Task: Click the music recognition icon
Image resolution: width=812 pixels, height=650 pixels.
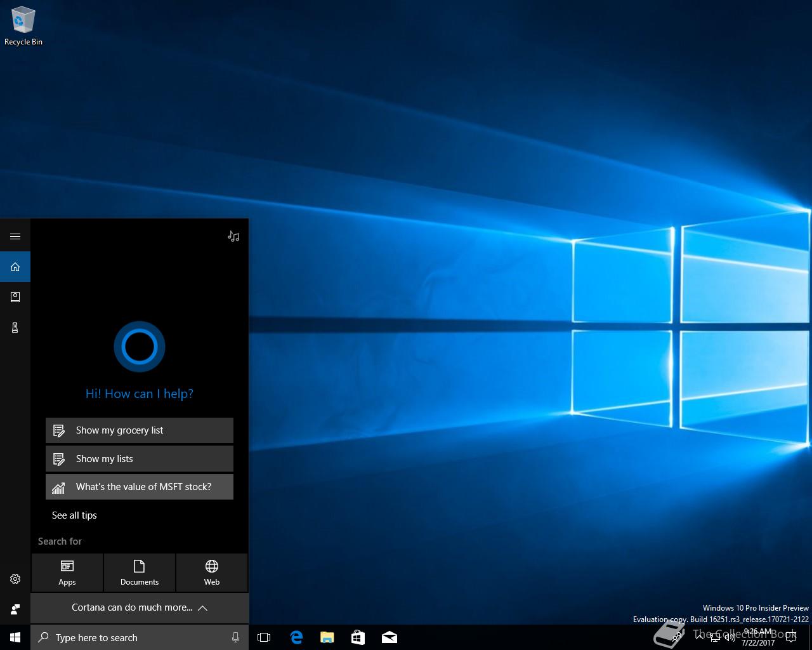Action: point(233,236)
